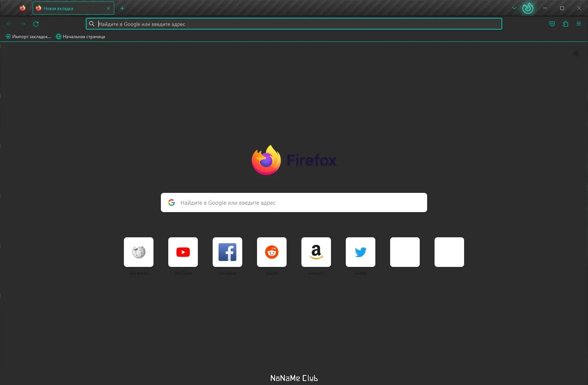Screen dimensions: 588x385
Task: Expand the list all tabs chevron
Action: pos(514,8)
